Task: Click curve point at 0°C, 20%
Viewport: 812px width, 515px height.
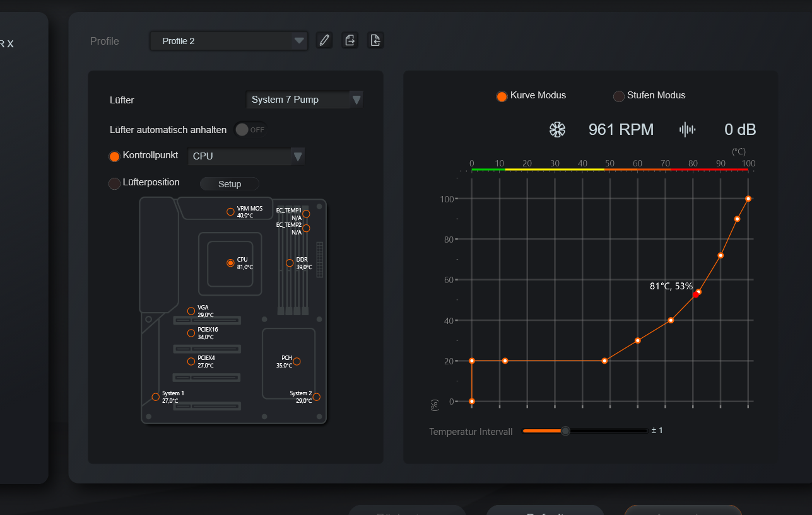Action: 472,361
